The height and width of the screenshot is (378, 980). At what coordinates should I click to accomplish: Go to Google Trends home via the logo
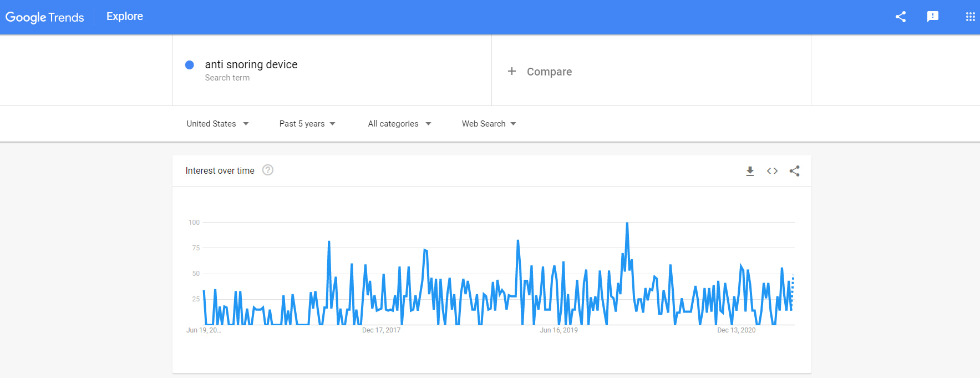click(x=44, y=17)
